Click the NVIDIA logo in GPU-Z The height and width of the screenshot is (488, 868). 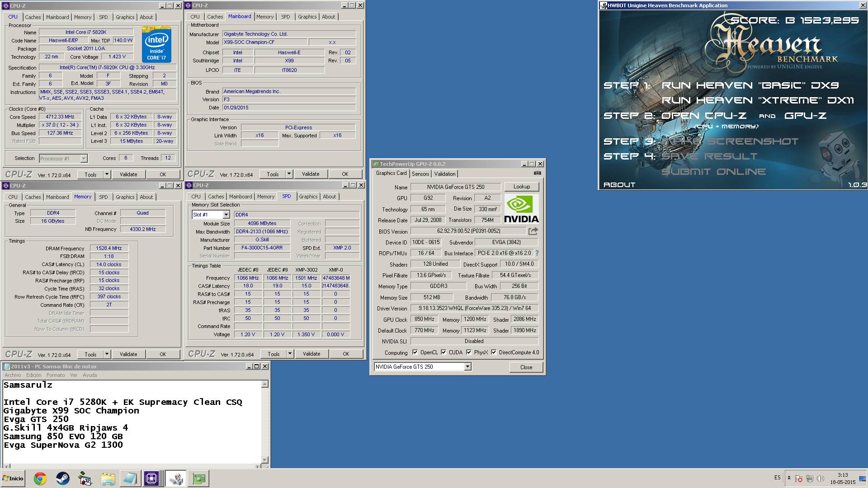point(521,209)
